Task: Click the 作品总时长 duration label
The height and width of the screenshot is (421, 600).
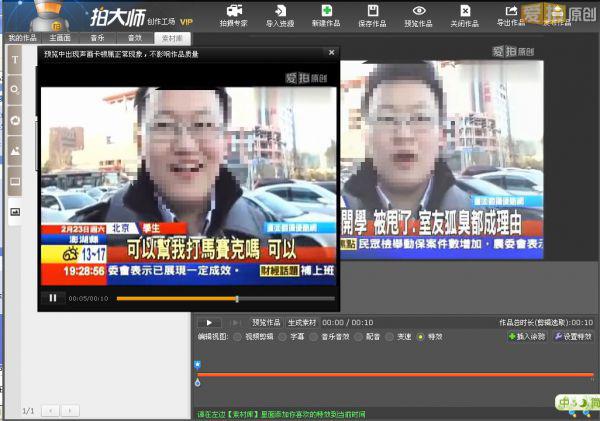Action: [546, 323]
